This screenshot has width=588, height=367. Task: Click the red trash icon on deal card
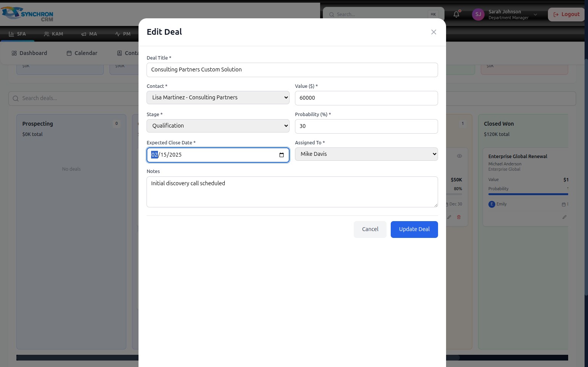point(459,217)
